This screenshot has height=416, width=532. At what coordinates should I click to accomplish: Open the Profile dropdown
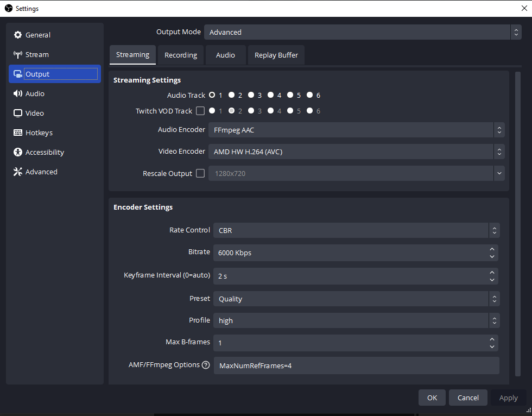[357, 320]
